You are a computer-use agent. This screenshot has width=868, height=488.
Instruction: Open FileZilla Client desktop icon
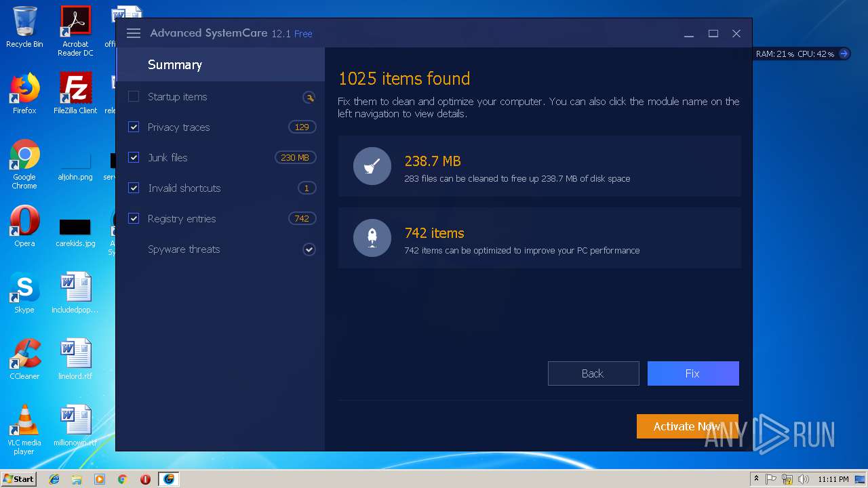75,94
